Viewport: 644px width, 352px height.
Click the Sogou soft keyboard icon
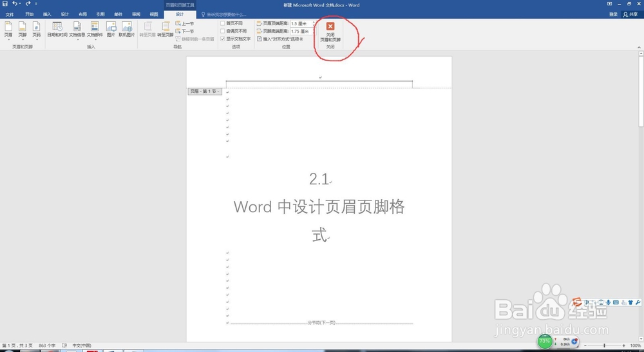[616, 302]
